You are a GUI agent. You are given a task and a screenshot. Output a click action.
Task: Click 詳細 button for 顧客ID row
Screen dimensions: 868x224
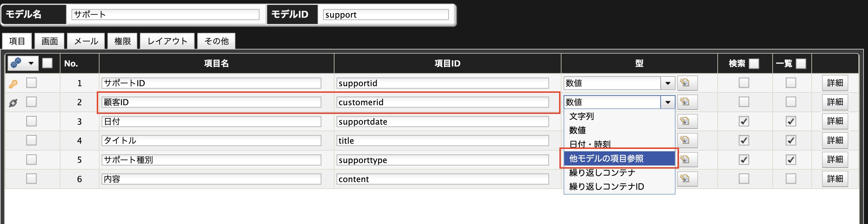(x=835, y=102)
